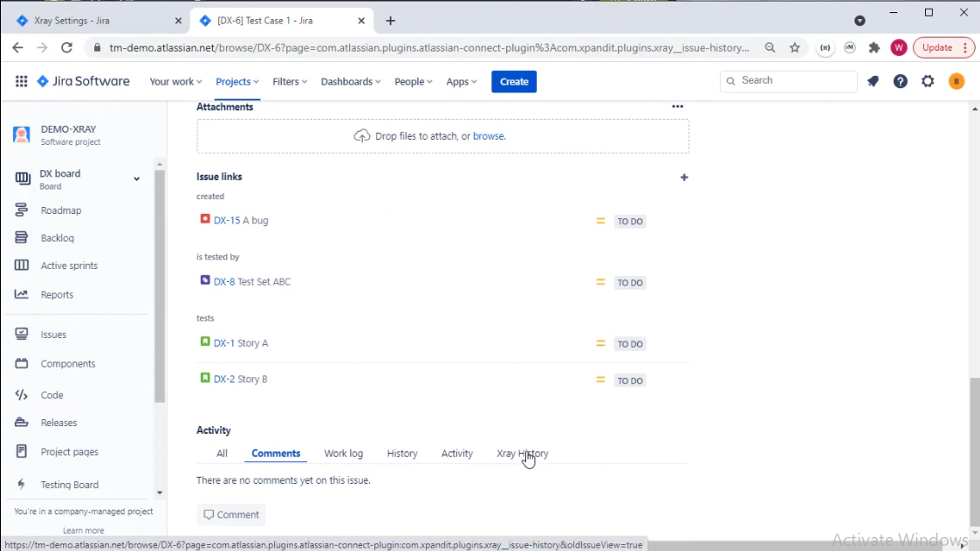Click the blue Create button

(513, 81)
